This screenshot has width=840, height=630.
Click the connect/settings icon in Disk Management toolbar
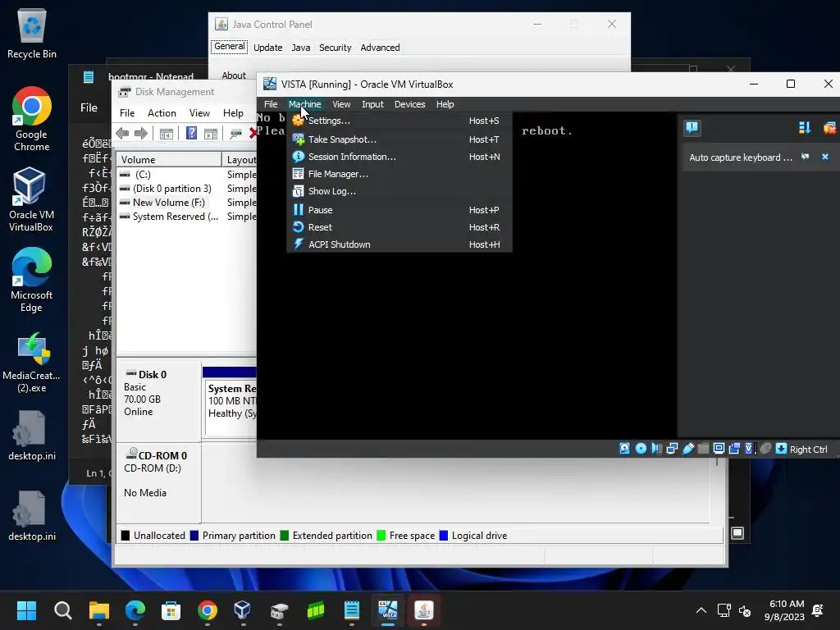pyautogui.click(x=235, y=134)
